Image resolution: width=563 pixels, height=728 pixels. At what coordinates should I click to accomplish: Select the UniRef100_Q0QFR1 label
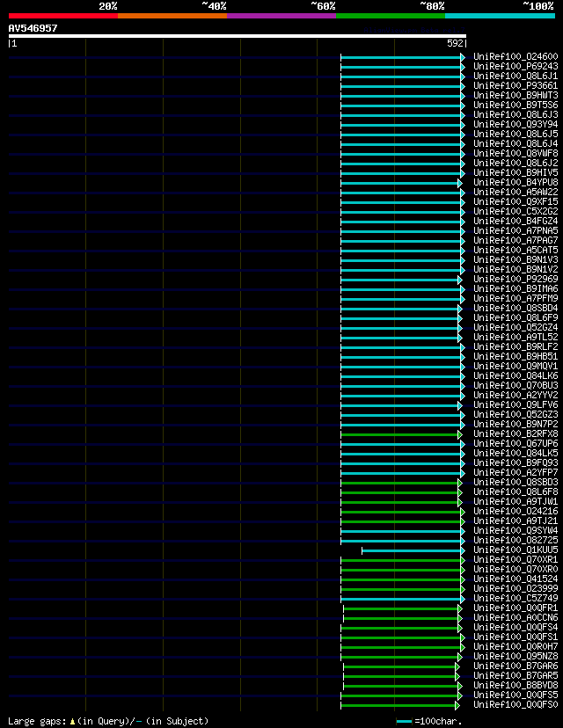[515, 608]
